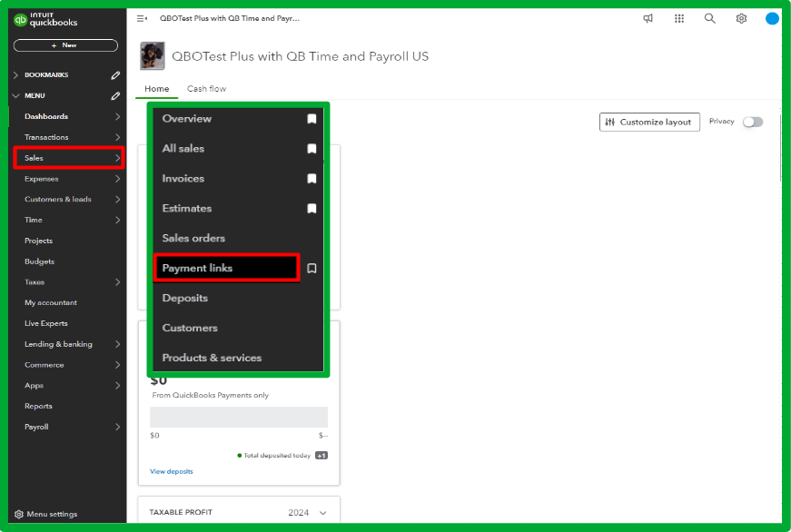The image size is (791, 532).
Task: Expand the Transactions submenu arrow
Action: (117, 137)
